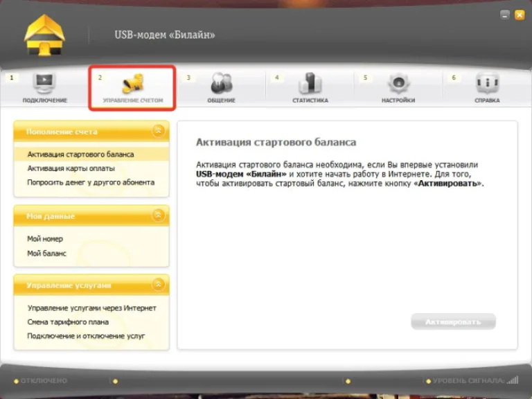Open the Подключение tab monitor icon

tap(44, 83)
